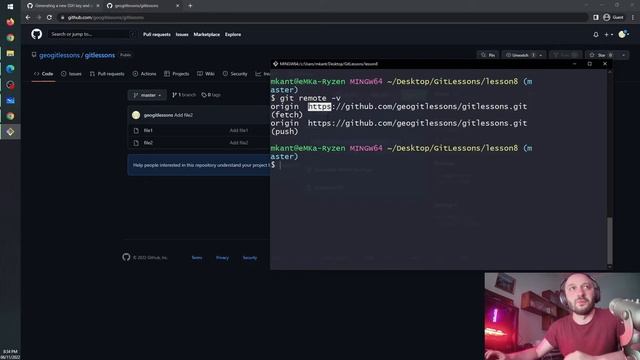Click the '0 tags' link
This screenshot has width=640, height=360.
click(x=211, y=95)
